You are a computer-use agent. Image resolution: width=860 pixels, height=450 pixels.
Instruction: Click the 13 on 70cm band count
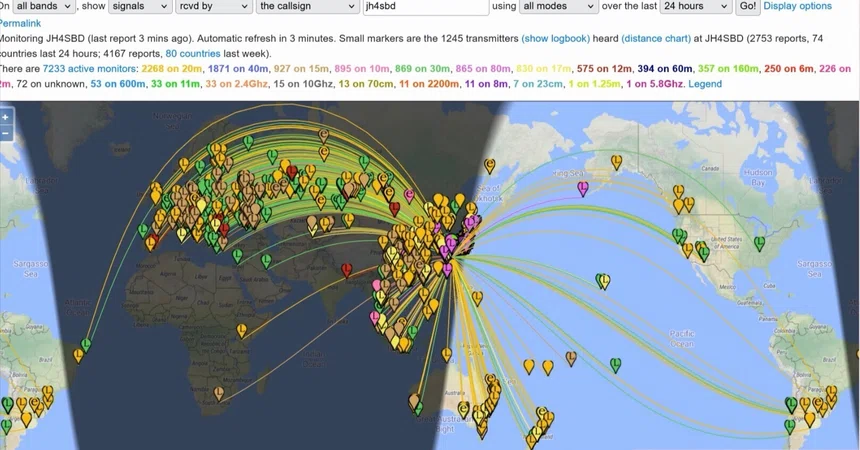point(366,84)
